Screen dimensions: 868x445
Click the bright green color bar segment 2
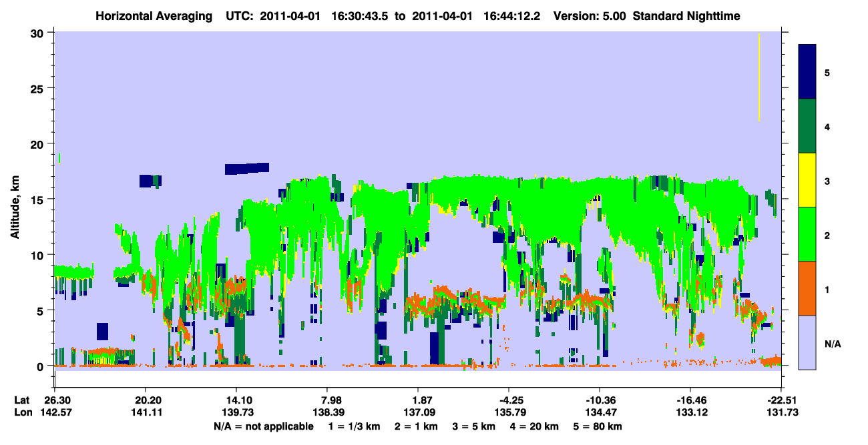pos(807,234)
